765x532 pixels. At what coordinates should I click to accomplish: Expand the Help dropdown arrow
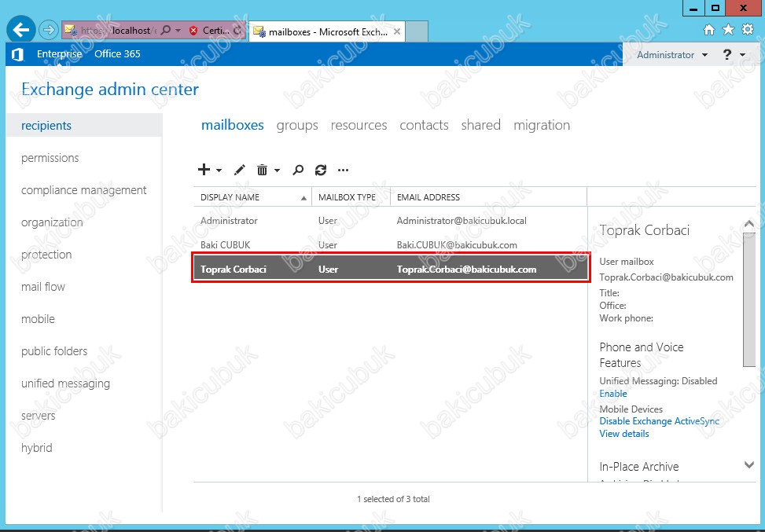click(x=742, y=55)
